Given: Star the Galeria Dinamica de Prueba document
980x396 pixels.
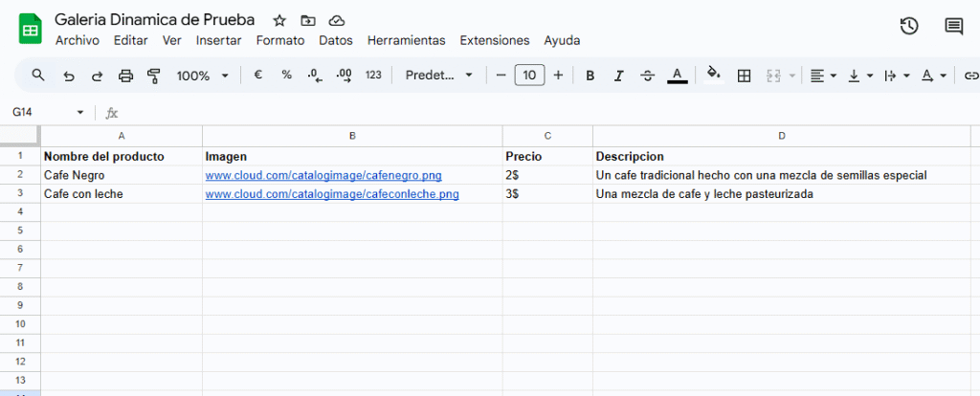Looking at the screenshot, I should pyautogui.click(x=279, y=20).
